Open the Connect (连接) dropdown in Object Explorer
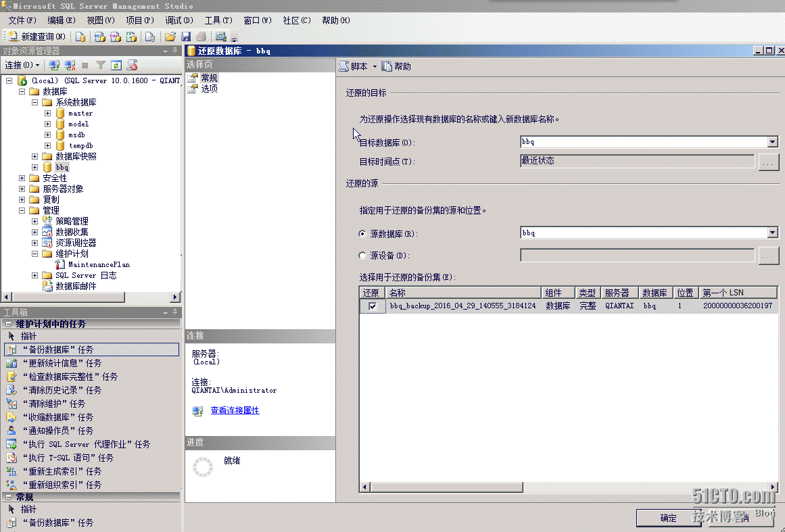 coord(22,65)
